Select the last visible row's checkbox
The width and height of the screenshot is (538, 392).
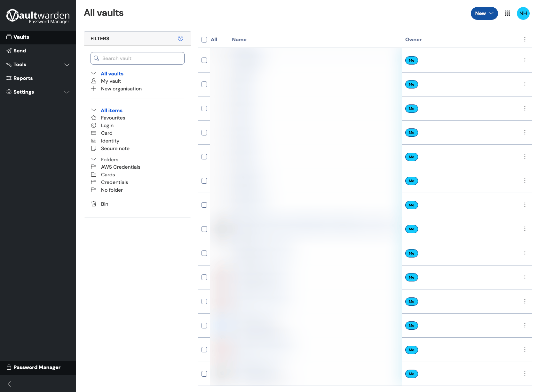pos(204,374)
